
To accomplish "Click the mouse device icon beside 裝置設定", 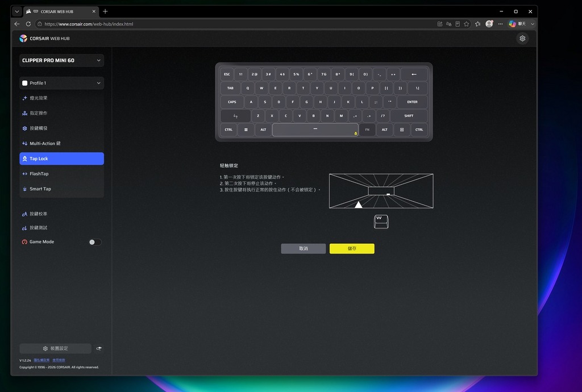I will 99,348.
